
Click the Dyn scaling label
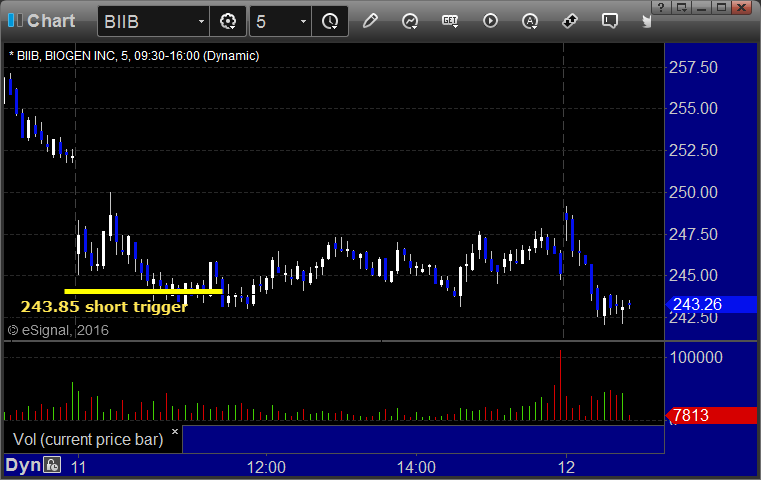coord(23,465)
